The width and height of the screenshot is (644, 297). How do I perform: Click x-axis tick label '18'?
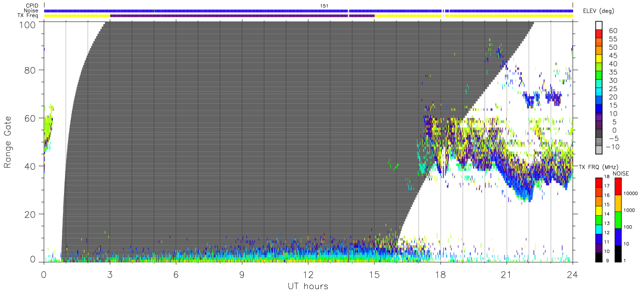pos(441,274)
